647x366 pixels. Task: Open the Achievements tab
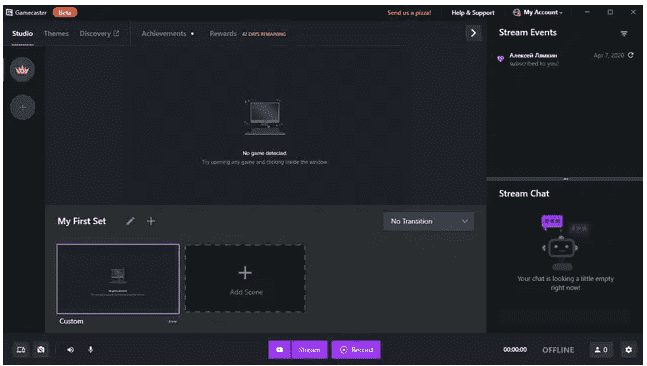point(164,33)
